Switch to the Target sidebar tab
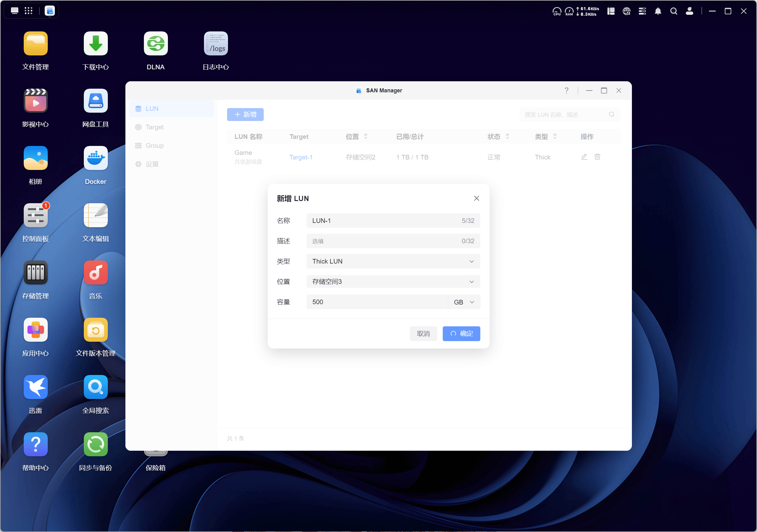The width and height of the screenshot is (757, 532). pos(154,127)
